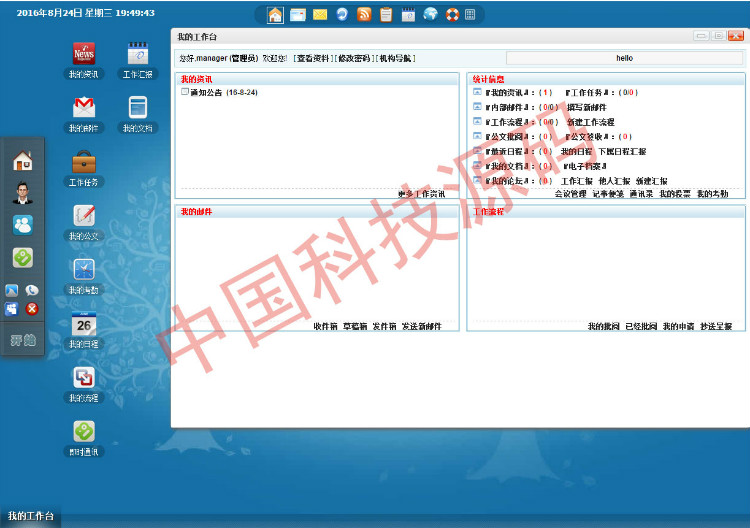Open the globe browser icon

click(430, 14)
